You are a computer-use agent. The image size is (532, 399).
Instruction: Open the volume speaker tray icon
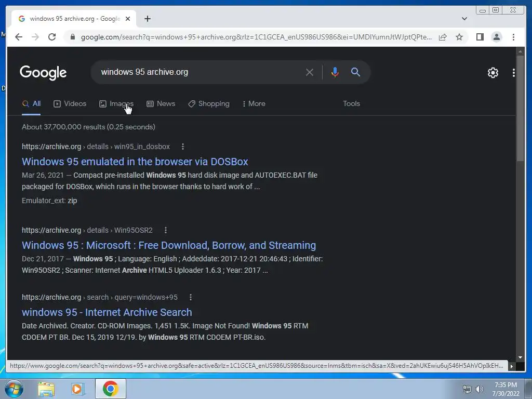[479, 389]
